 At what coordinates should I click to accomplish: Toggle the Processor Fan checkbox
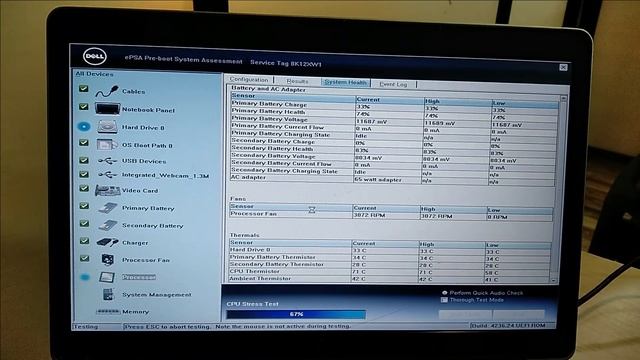click(x=84, y=258)
